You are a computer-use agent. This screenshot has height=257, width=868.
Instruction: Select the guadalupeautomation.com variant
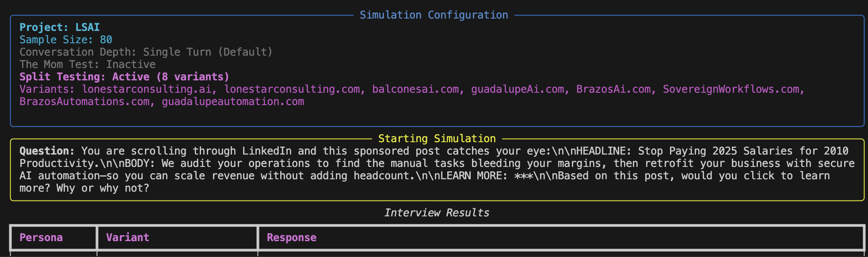coord(232,102)
